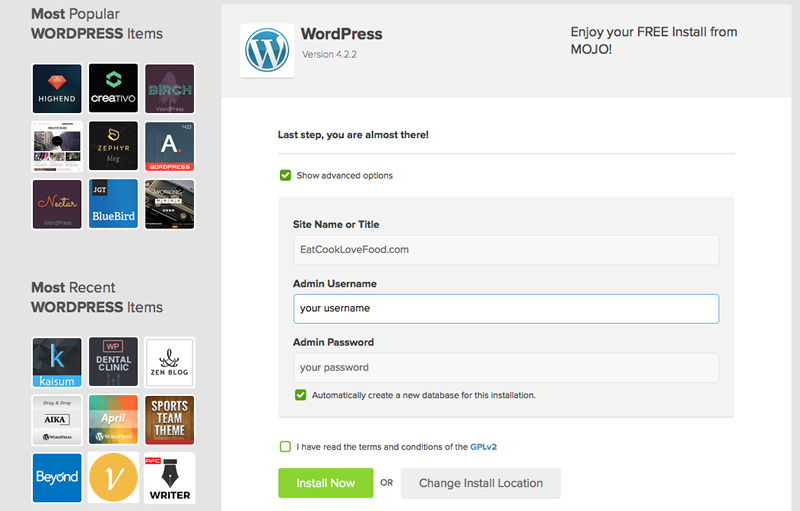Image resolution: width=800 pixels, height=511 pixels.
Task: Start installation with Install Now
Action: click(326, 483)
